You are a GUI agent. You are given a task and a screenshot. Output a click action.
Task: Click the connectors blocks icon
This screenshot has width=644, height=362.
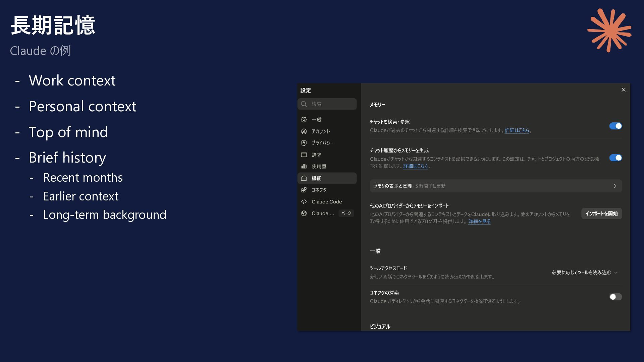tap(304, 190)
